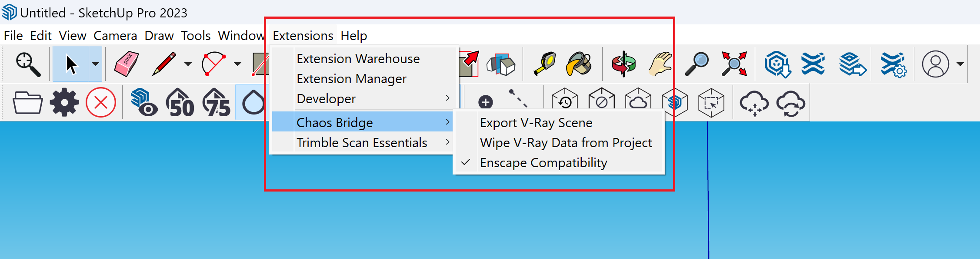The height and width of the screenshot is (259, 980).
Task: Open the Draw menu
Action: click(x=159, y=36)
